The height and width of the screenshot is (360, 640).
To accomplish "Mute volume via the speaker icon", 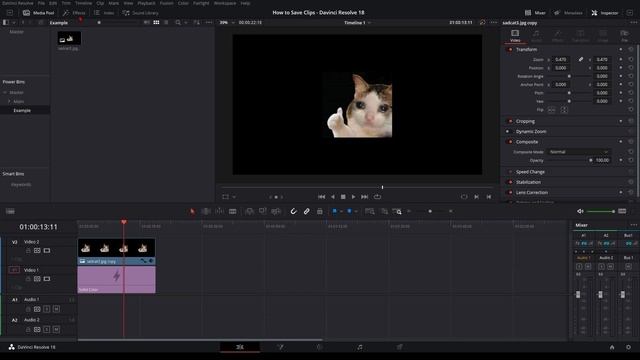I will (x=580, y=211).
